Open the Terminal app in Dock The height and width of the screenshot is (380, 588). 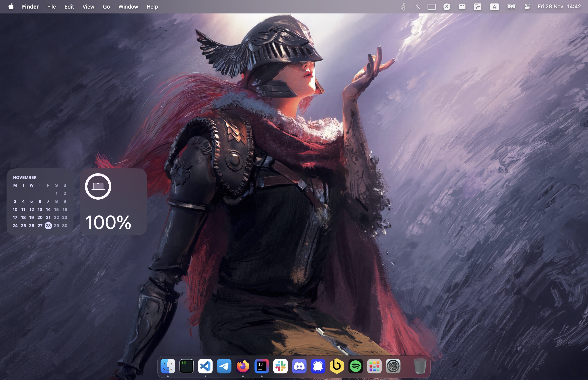click(x=187, y=366)
